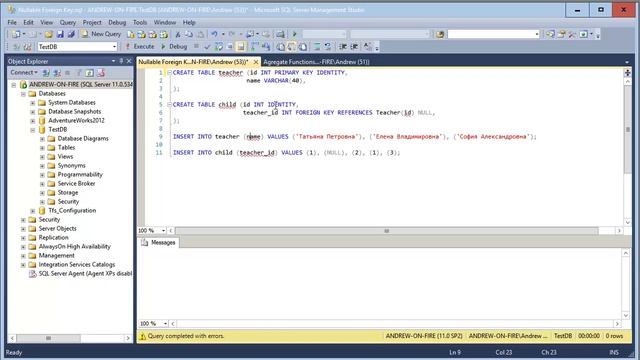Select the Messages results tab
The width and height of the screenshot is (640, 360).
(x=159, y=242)
